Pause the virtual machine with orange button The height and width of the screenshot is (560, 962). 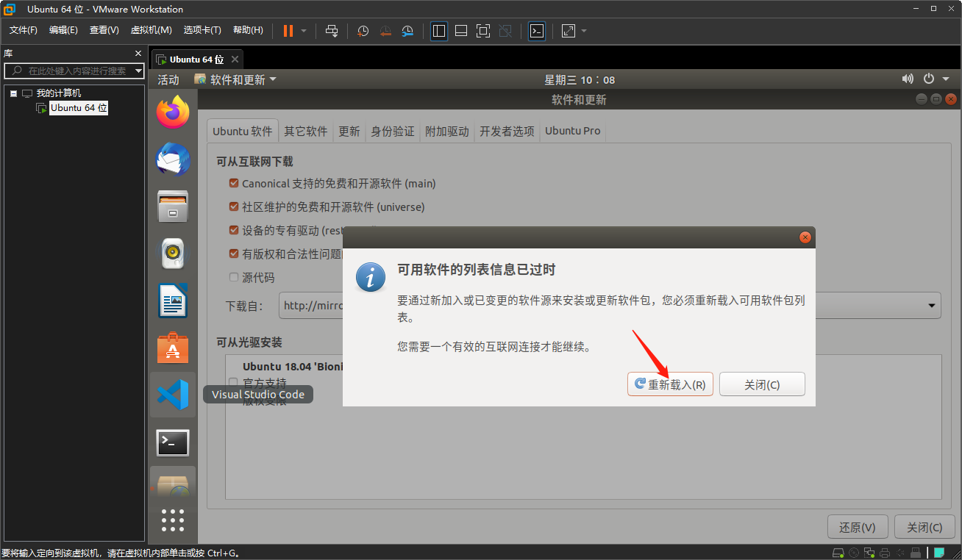[x=288, y=31]
